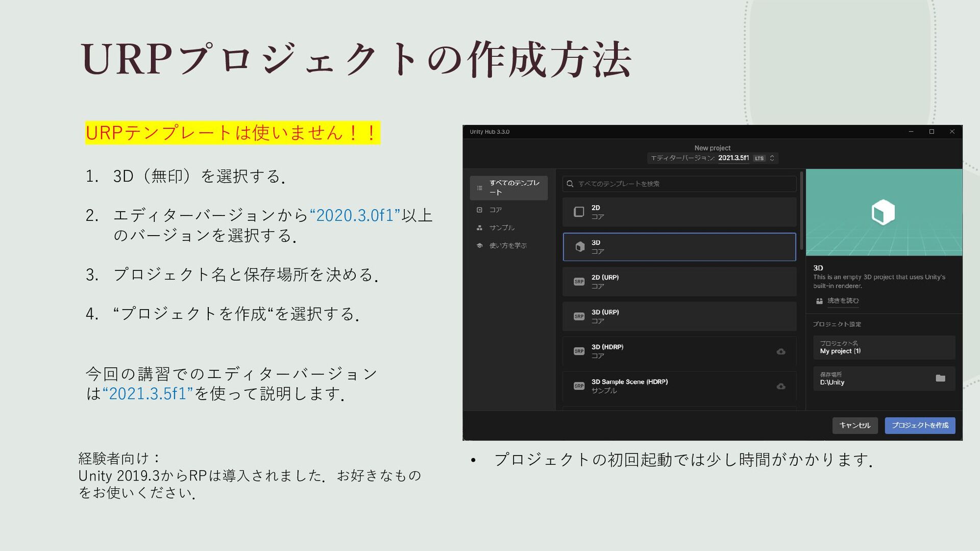Viewport: 980px width, 551px height.
Task: Edit the プロジェクト名 field My project (1)
Action: 884,347
